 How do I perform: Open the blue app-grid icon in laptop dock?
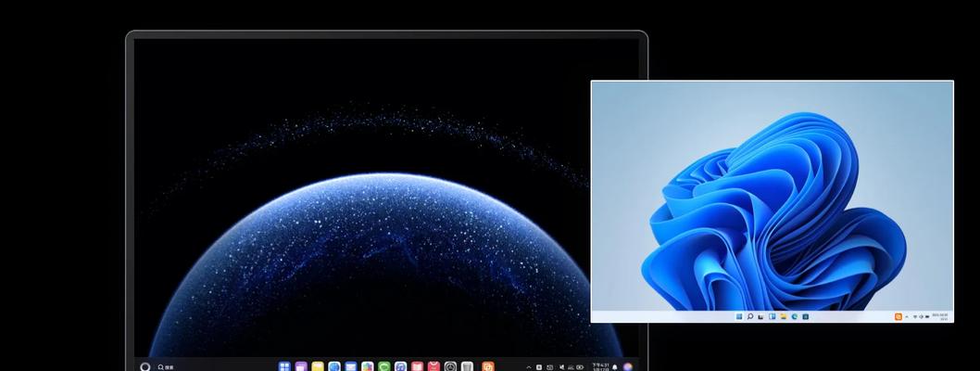[x=284, y=367]
